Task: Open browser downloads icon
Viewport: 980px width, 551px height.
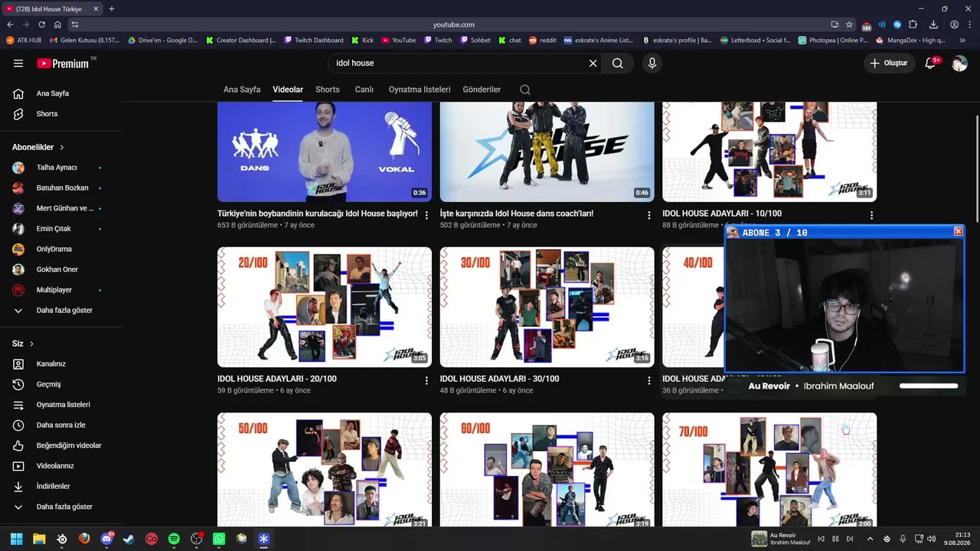Action: tap(933, 24)
